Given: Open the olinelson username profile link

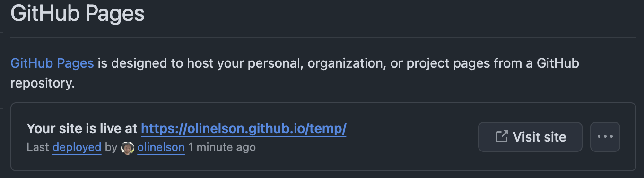Looking at the screenshot, I should click(x=161, y=147).
